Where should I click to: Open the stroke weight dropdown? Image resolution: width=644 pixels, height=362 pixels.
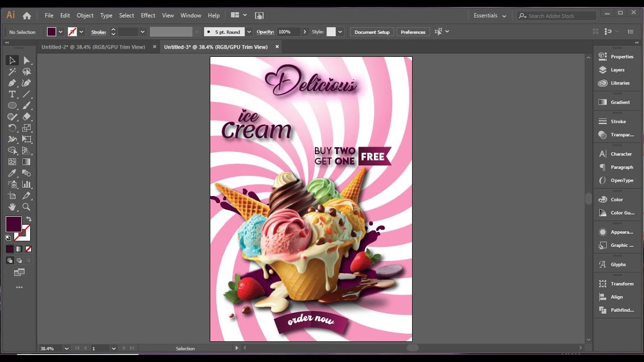click(142, 32)
